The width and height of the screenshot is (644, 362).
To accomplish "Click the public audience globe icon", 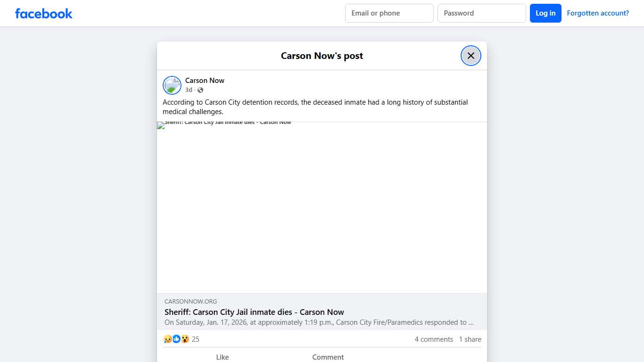I will click(x=200, y=90).
